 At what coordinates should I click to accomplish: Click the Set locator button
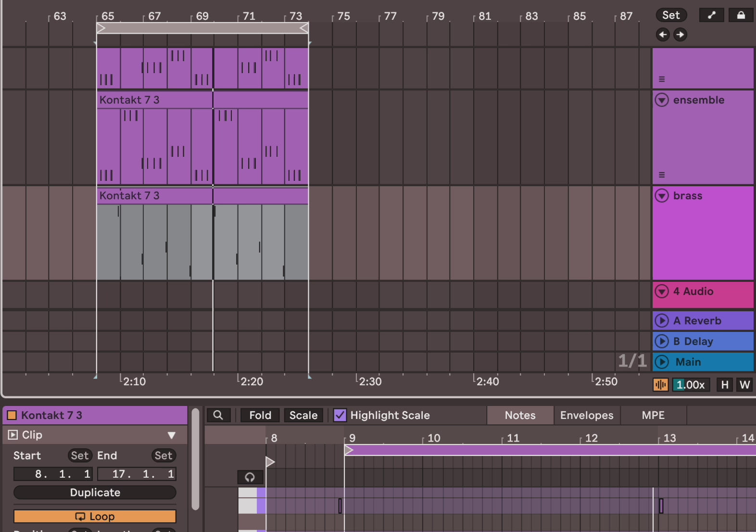671,15
